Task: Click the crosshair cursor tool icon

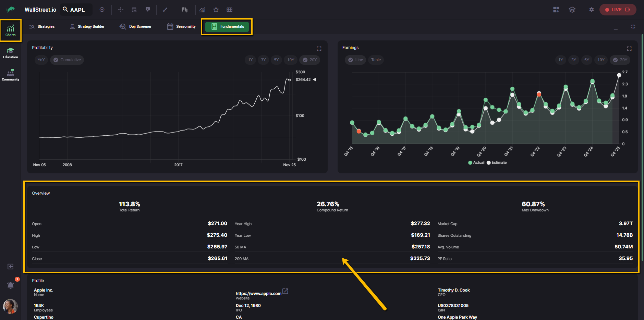Action: pyautogui.click(x=121, y=10)
